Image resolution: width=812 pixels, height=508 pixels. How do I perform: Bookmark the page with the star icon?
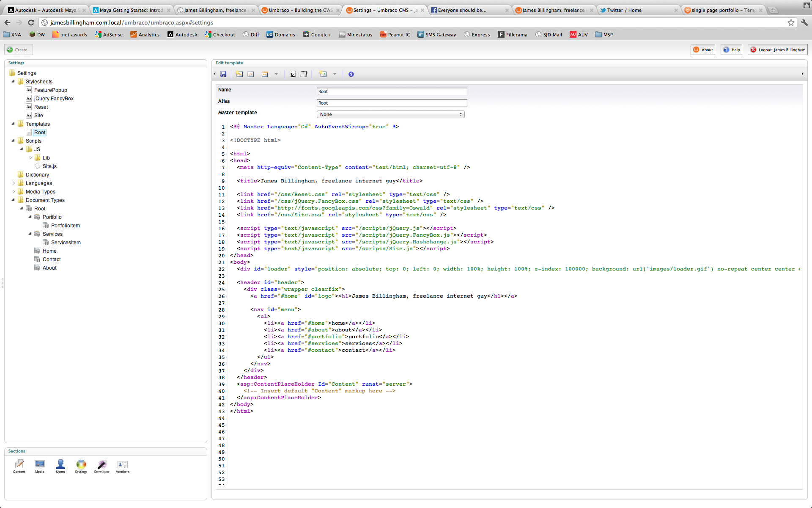pyautogui.click(x=791, y=22)
